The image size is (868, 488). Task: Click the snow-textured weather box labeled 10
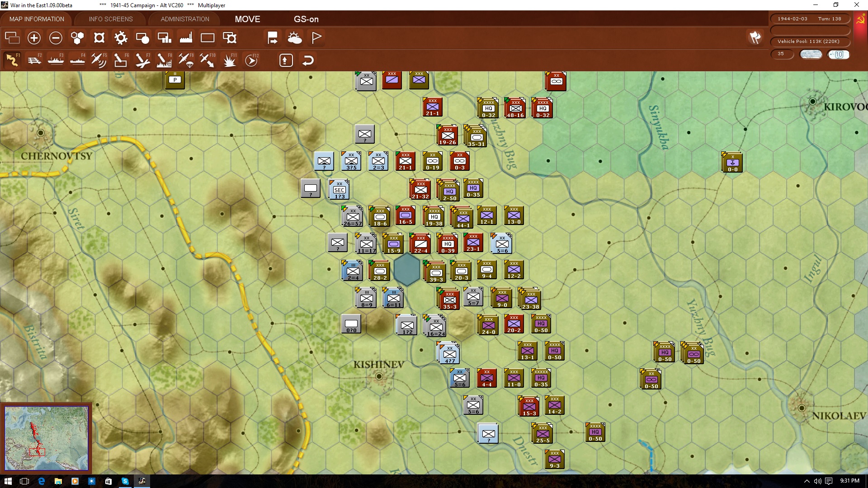[x=839, y=54]
